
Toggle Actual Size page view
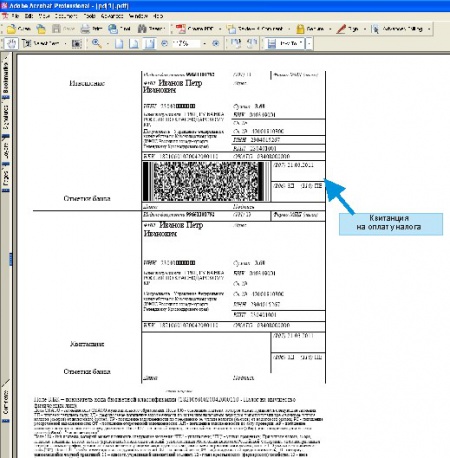pos(119,43)
